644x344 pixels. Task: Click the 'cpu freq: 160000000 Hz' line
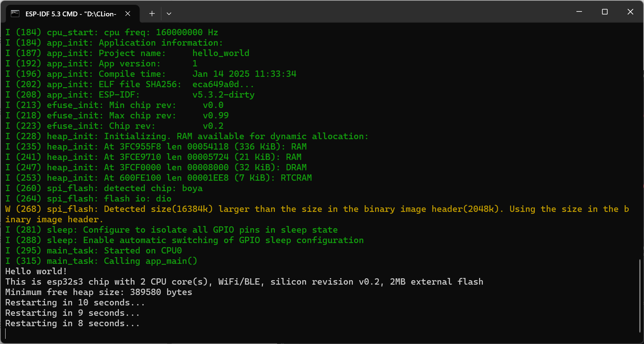pos(112,33)
